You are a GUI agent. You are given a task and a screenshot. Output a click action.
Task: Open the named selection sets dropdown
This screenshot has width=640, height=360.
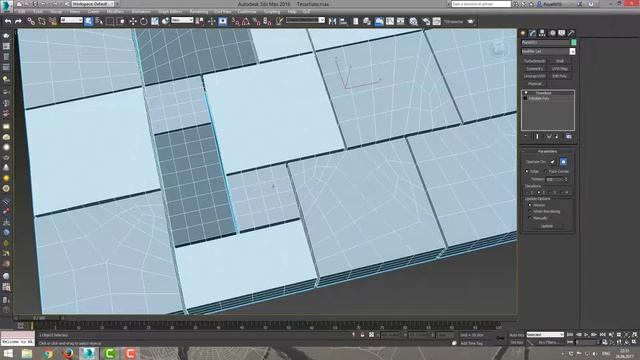(305, 20)
